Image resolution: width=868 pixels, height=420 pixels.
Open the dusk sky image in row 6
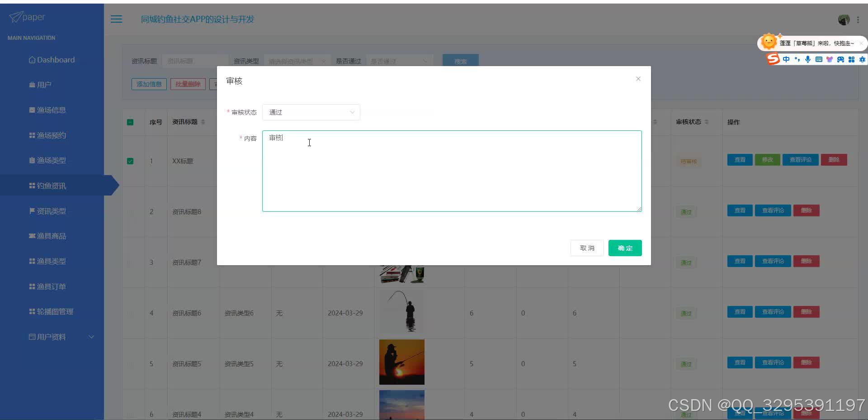click(401, 405)
